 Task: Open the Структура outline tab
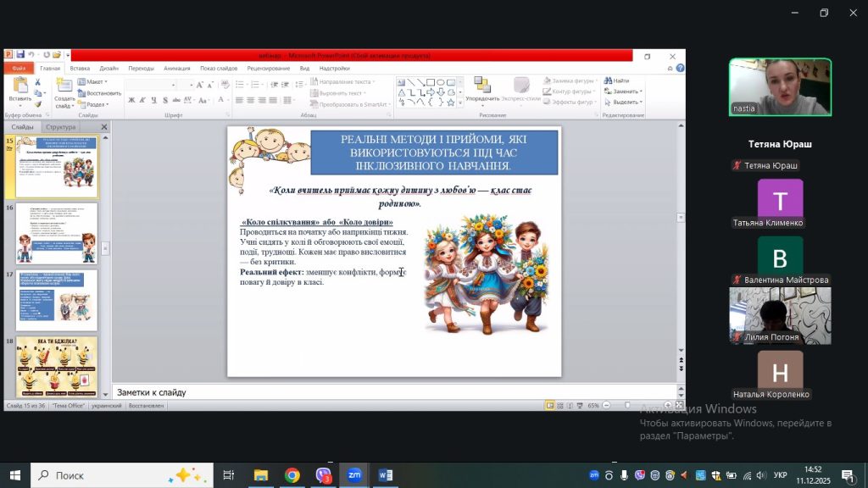click(60, 127)
